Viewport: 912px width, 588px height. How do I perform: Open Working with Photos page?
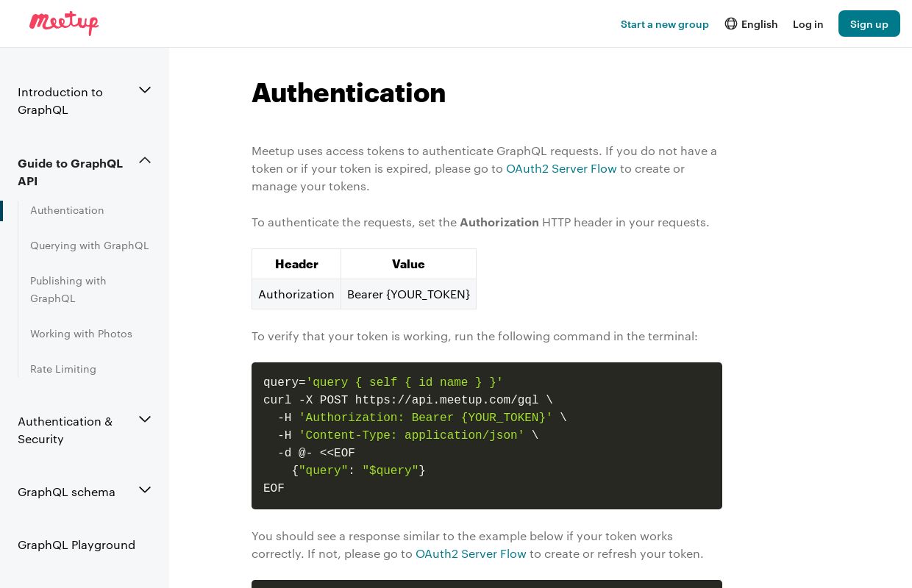[81, 334]
